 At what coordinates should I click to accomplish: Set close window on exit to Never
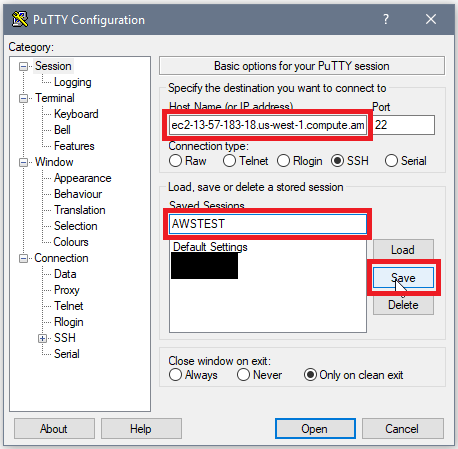259,375
